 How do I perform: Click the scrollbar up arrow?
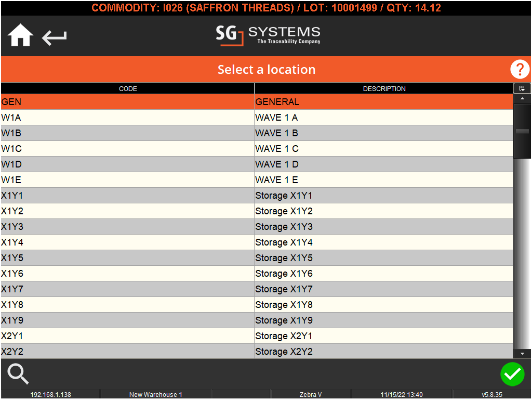(522, 98)
